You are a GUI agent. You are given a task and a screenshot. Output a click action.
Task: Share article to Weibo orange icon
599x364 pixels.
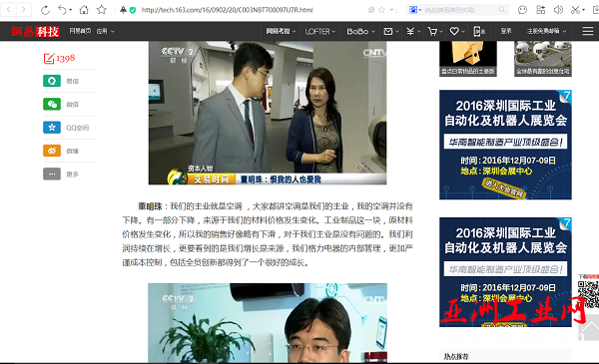52,151
